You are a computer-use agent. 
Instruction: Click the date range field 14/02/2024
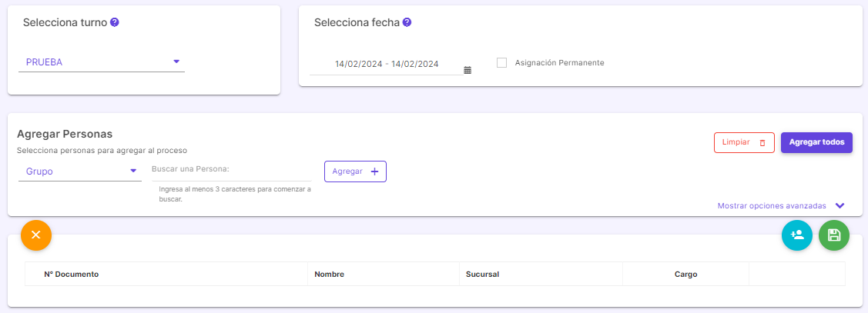coord(387,64)
